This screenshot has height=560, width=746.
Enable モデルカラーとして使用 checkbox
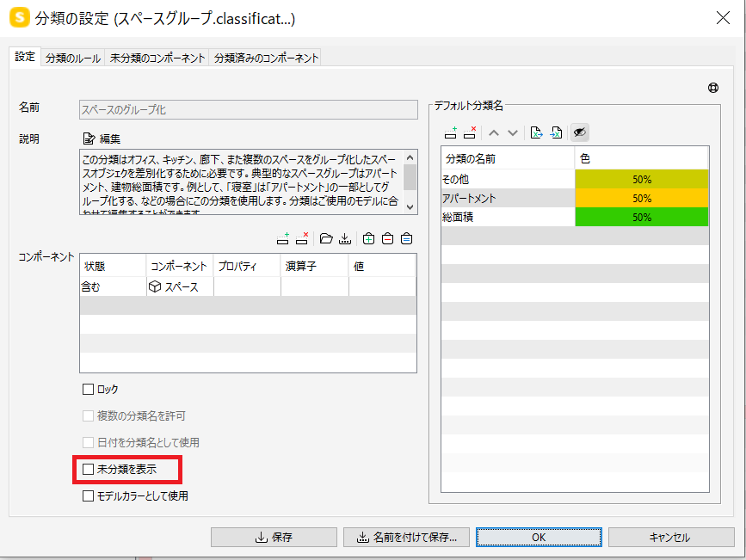coord(88,495)
